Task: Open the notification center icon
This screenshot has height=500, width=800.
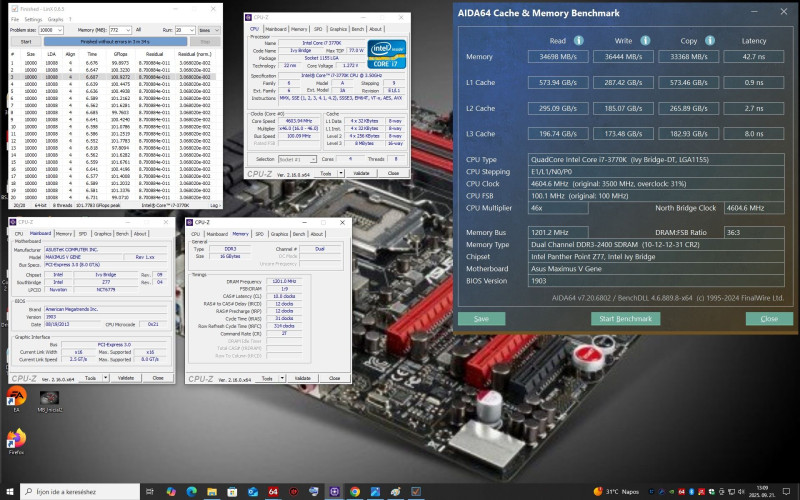Action: click(786, 491)
